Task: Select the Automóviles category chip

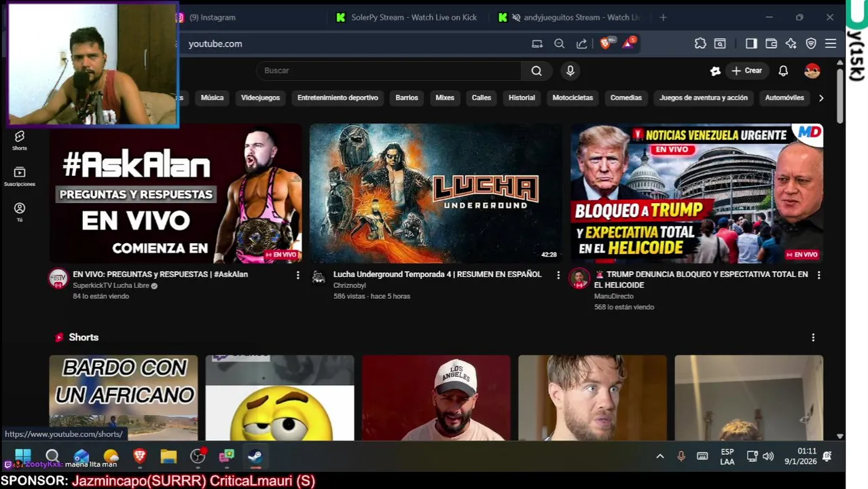Action: pos(784,98)
